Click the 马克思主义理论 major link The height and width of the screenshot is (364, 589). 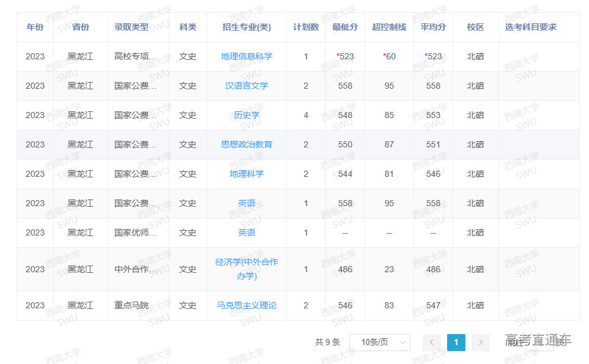pyautogui.click(x=246, y=305)
